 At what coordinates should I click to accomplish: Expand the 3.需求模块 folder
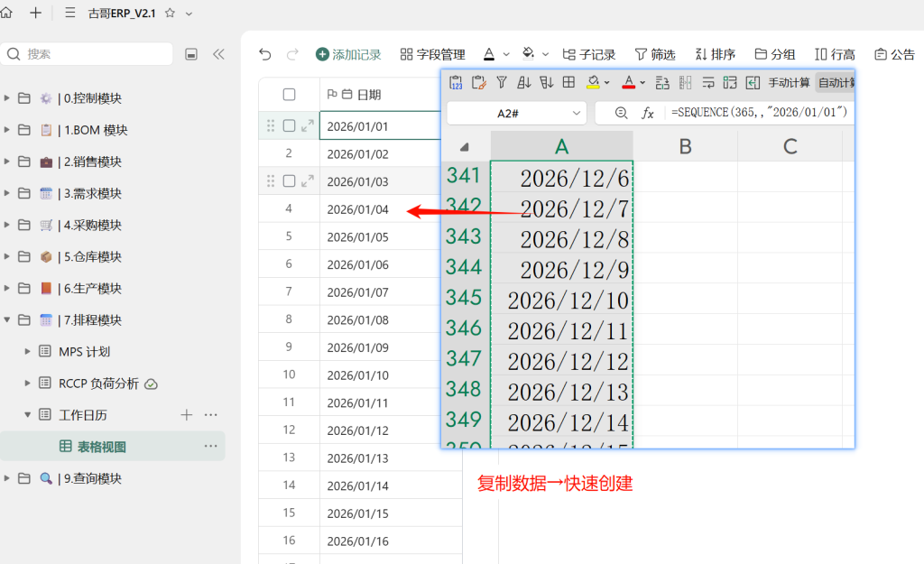coord(6,193)
